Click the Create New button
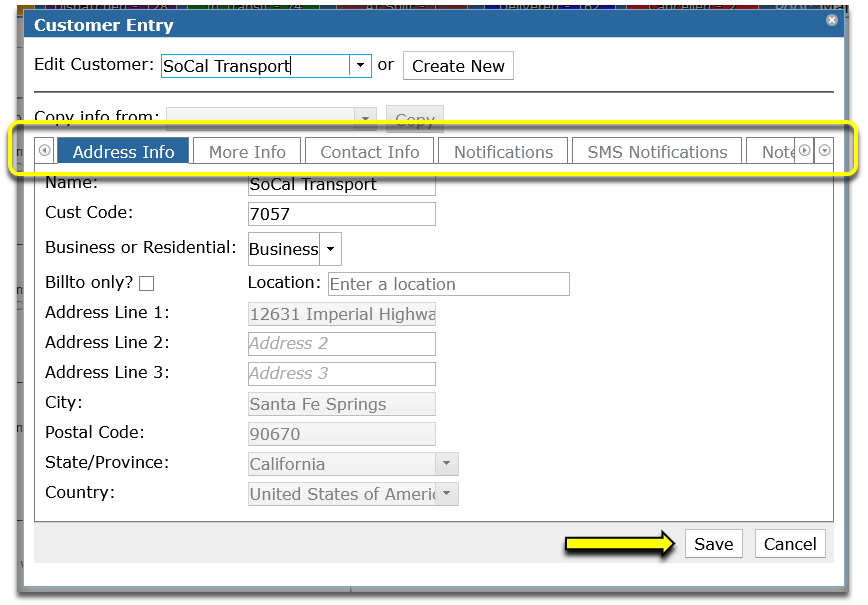 tap(458, 66)
